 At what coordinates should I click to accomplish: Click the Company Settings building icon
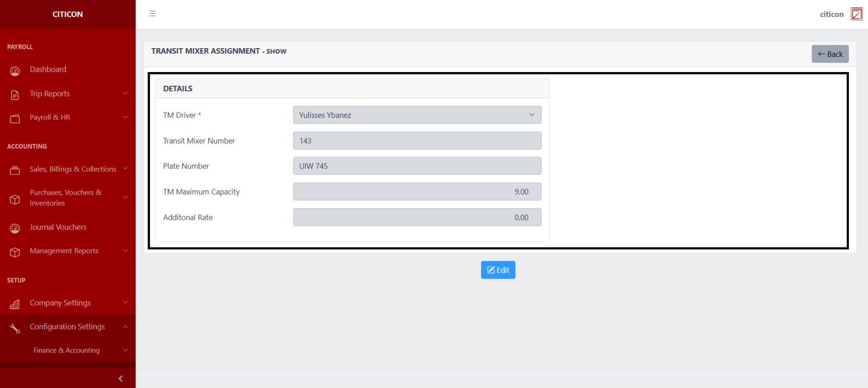(x=15, y=303)
